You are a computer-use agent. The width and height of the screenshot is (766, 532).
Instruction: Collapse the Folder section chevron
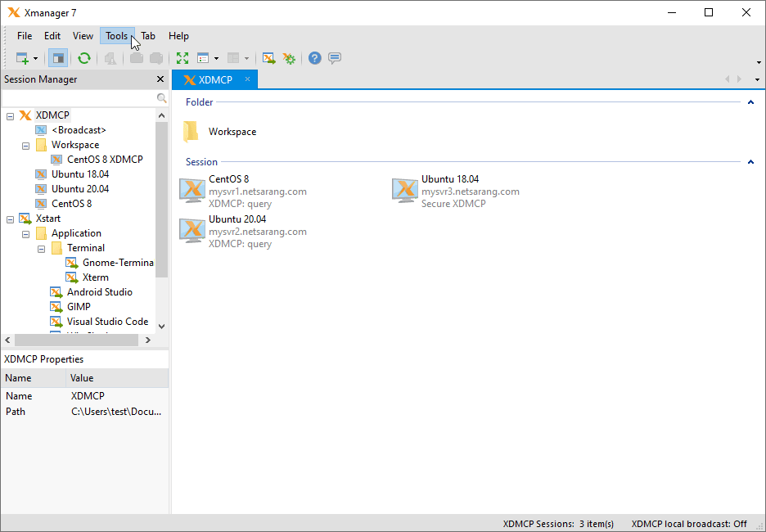coord(750,102)
